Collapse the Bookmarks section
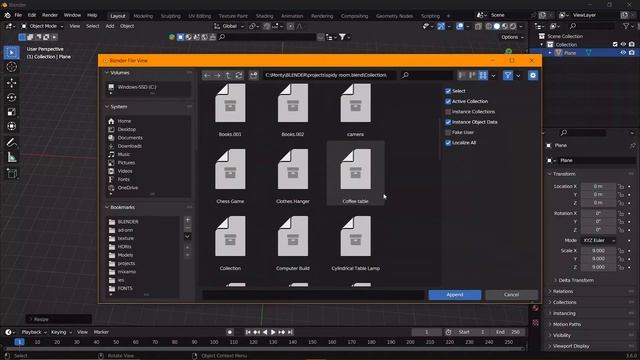This screenshot has height=360, width=640. click(122, 207)
